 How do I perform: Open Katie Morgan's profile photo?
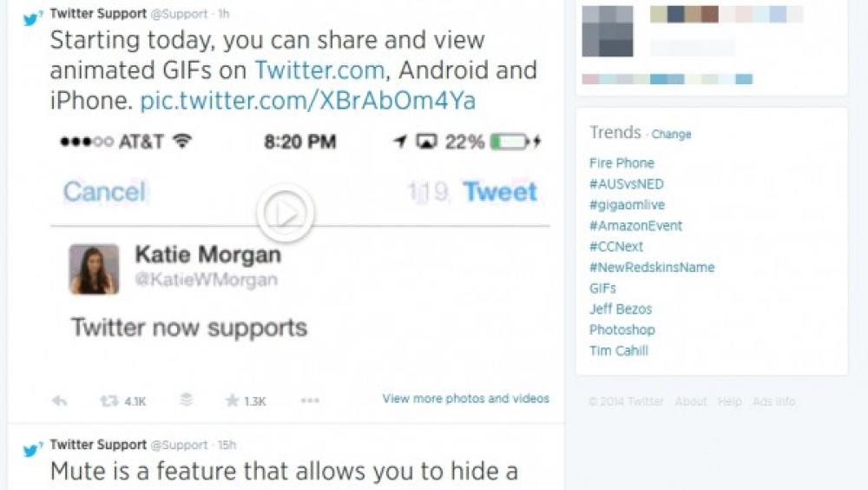click(x=94, y=268)
